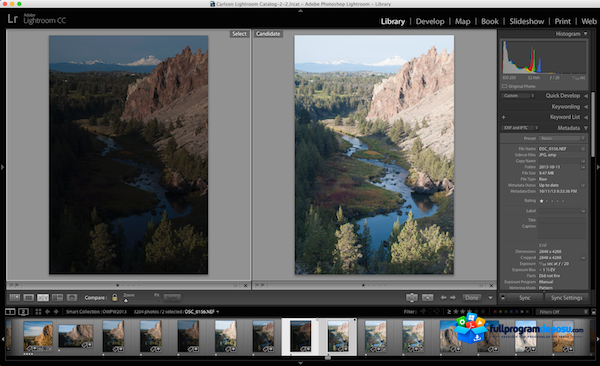
Task: Click the metadata Title field
Action: coord(562,220)
